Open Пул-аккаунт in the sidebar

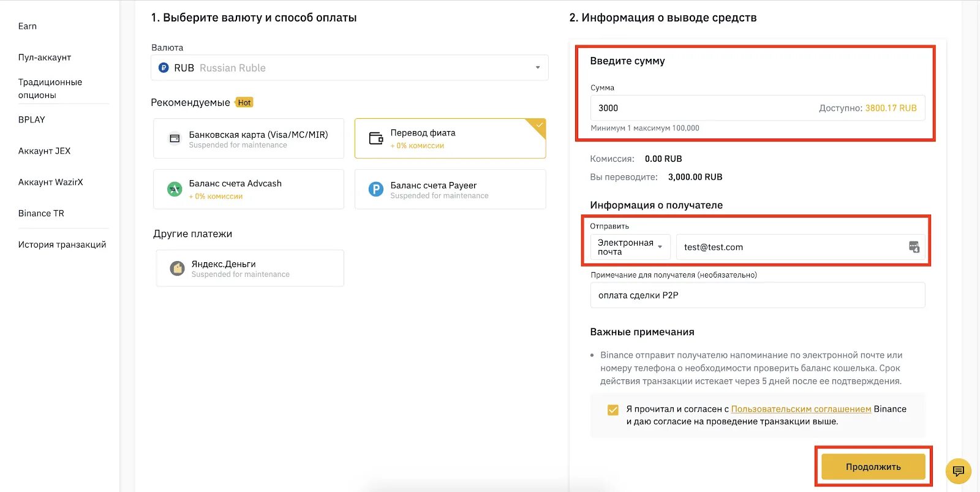[x=45, y=58]
